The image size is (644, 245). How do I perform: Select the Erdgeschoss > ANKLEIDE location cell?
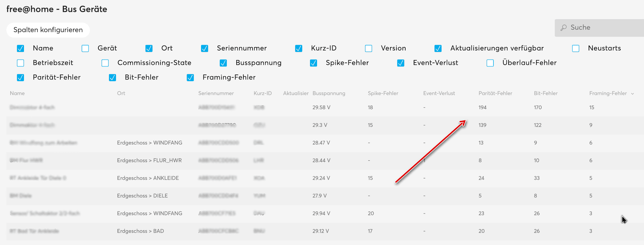coord(148,178)
